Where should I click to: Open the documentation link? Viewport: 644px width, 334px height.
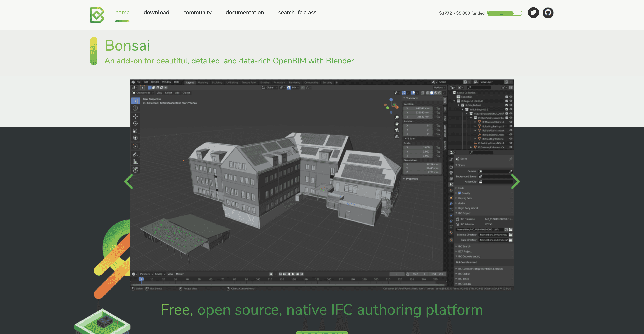[245, 13]
